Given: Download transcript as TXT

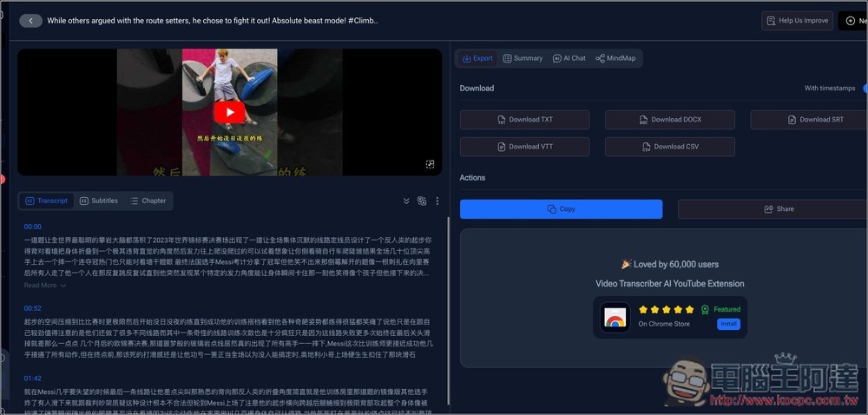Looking at the screenshot, I should click(x=525, y=120).
